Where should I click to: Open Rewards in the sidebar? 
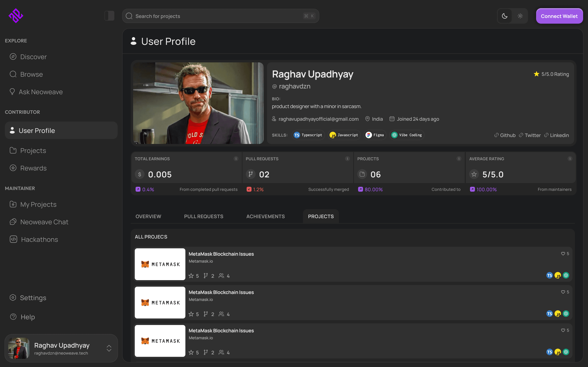coord(33,168)
